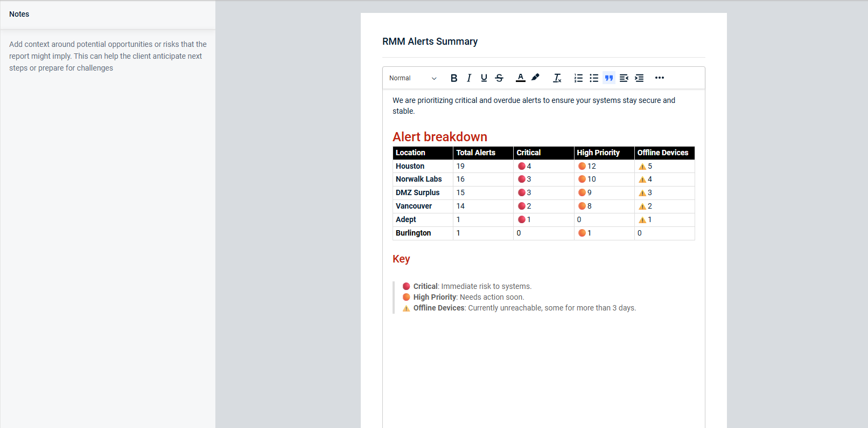Toggle underline formatting
The width and height of the screenshot is (868, 428).
484,78
